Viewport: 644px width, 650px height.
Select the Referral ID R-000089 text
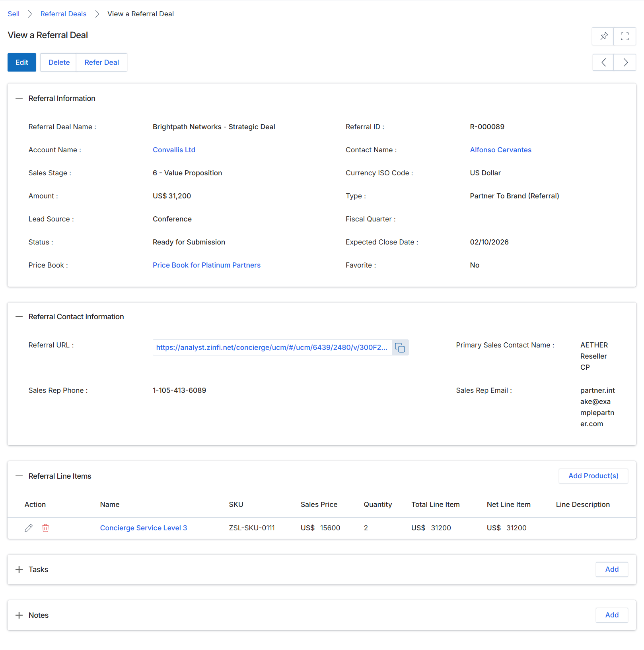click(487, 127)
